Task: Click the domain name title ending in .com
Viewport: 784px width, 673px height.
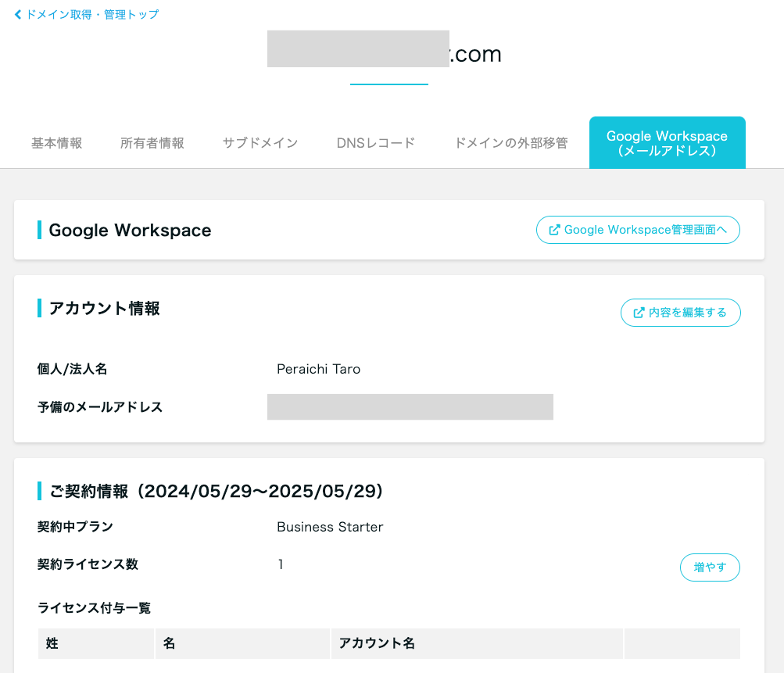Action: (x=385, y=53)
